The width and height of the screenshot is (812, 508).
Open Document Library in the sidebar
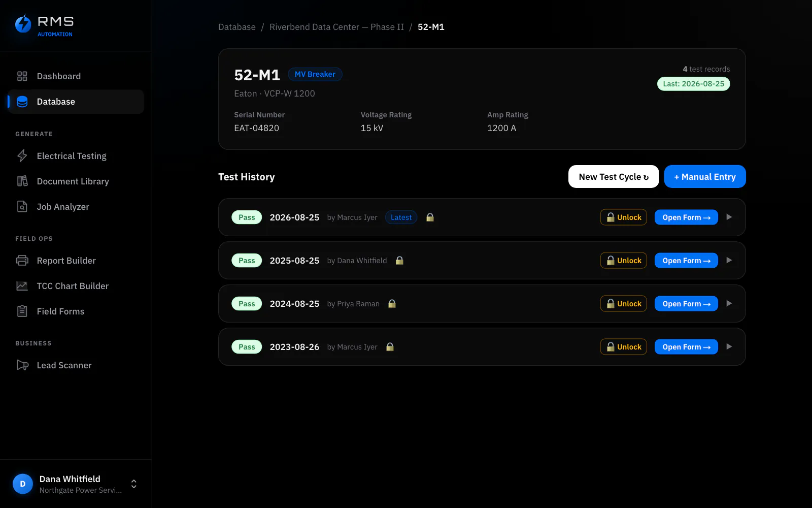[76, 181]
